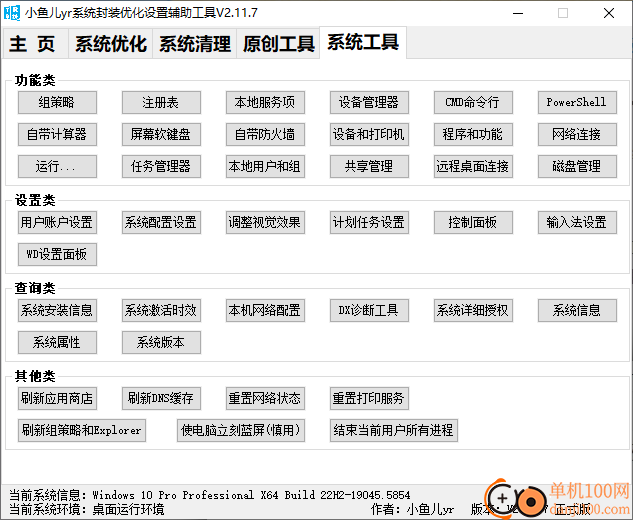This screenshot has width=633, height=520.
Task: Open 自带防火墙
Action: tap(265, 134)
